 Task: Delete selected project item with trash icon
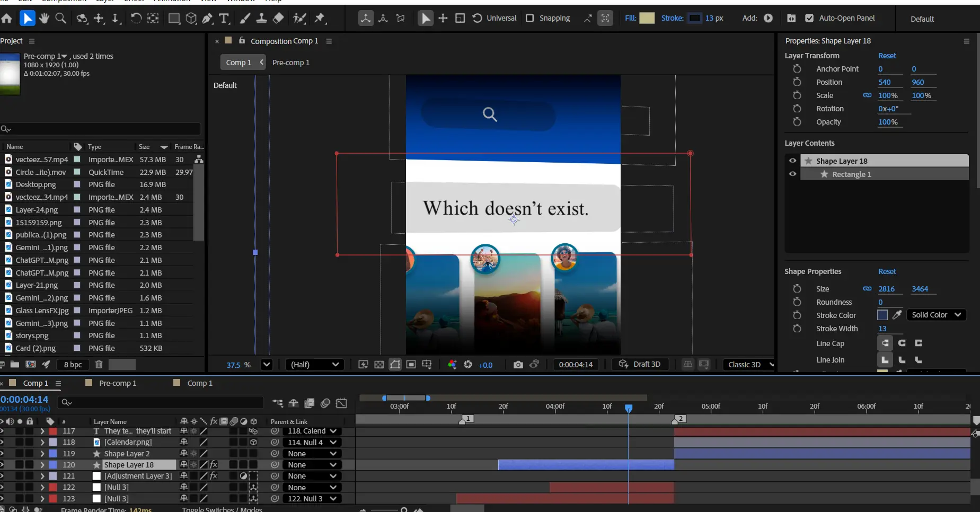(99, 365)
